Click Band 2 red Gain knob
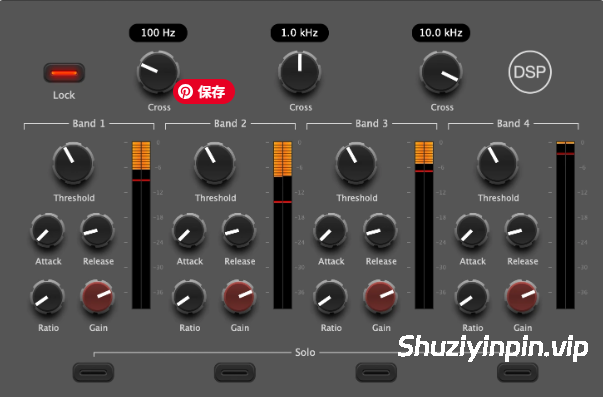This screenshot has width=603, height=397. click(x=239, y=297)
